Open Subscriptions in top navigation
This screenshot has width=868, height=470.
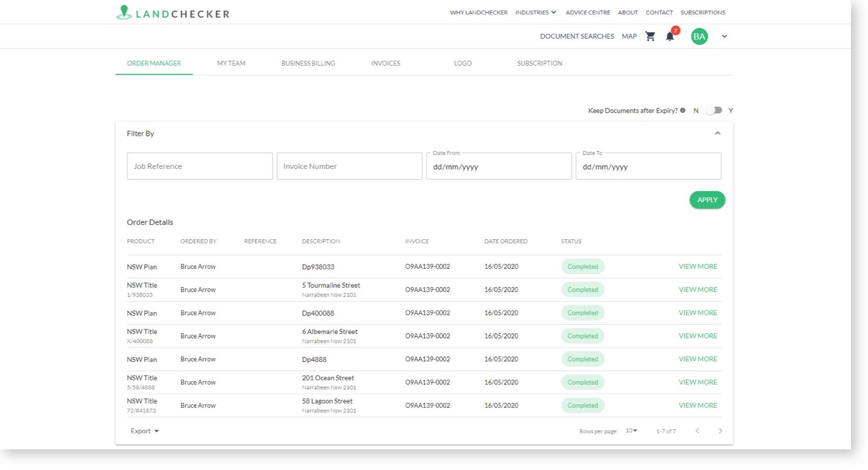(x=703, y=13)
